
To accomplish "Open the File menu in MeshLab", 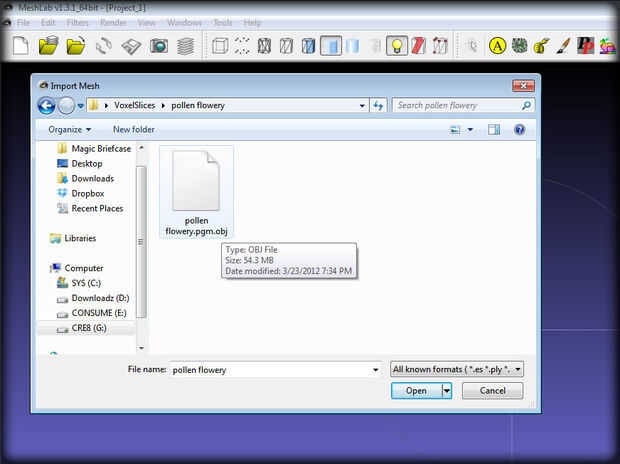I will coord(23,23).
